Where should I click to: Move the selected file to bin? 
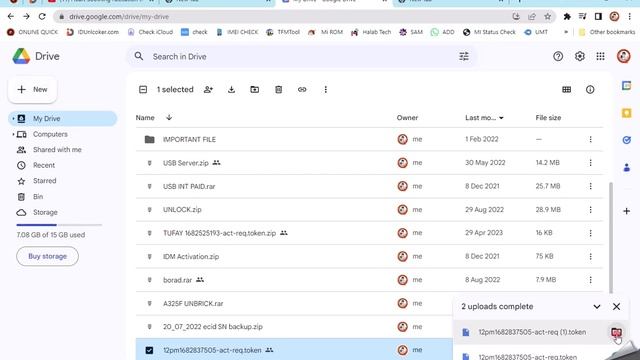coord(278,89)
